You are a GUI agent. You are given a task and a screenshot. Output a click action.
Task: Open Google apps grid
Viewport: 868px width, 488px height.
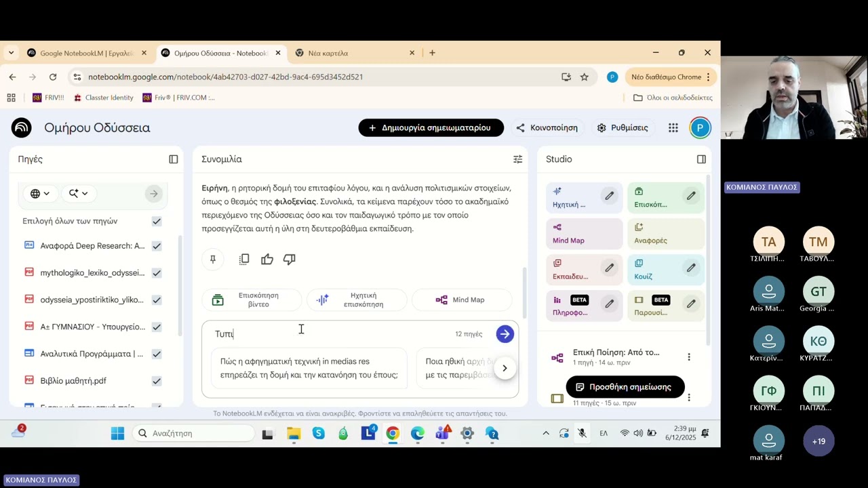click(673, 127)
